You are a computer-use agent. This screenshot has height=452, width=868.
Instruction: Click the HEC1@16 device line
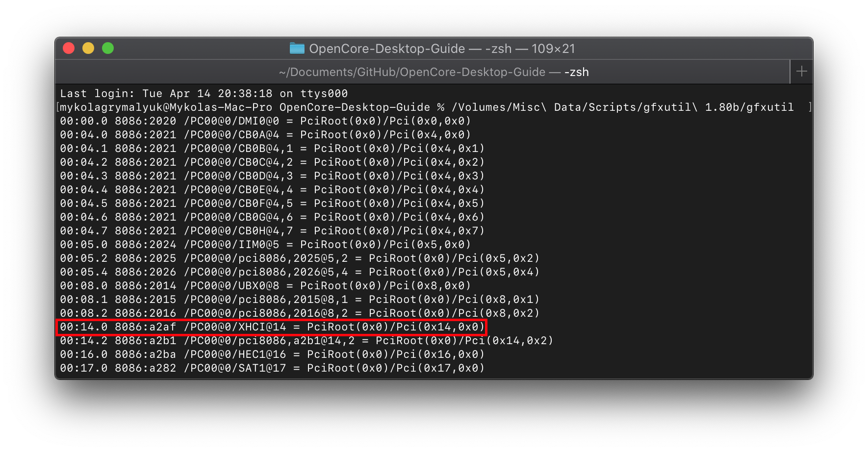[272, 354]
